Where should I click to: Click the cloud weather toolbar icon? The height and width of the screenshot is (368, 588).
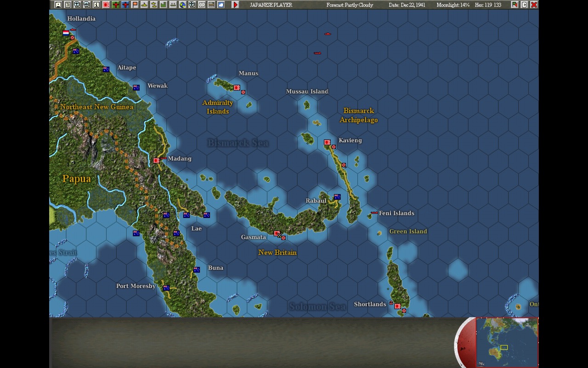tap(221, 5)
